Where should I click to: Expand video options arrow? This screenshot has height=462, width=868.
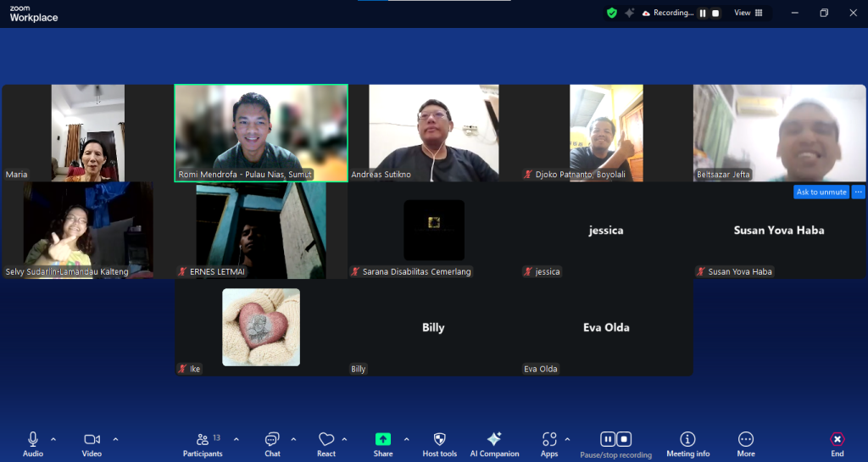coord(115,439)
